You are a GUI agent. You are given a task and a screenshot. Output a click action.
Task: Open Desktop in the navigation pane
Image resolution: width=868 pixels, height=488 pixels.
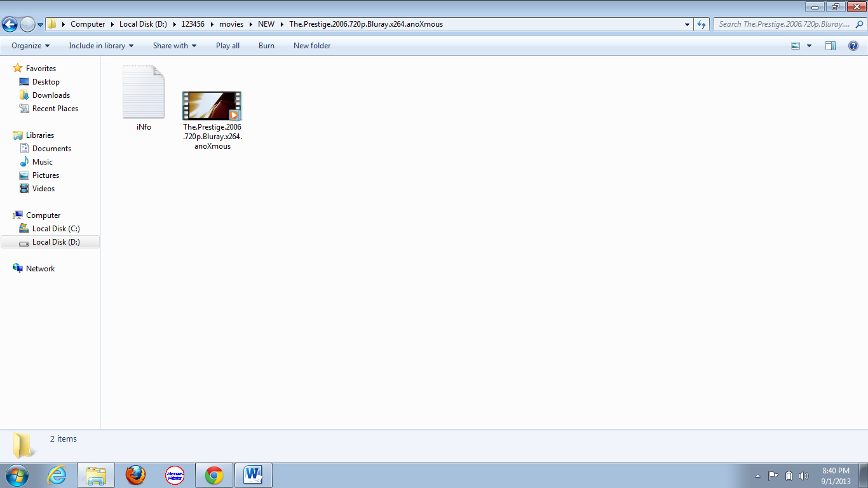point(46,82)
